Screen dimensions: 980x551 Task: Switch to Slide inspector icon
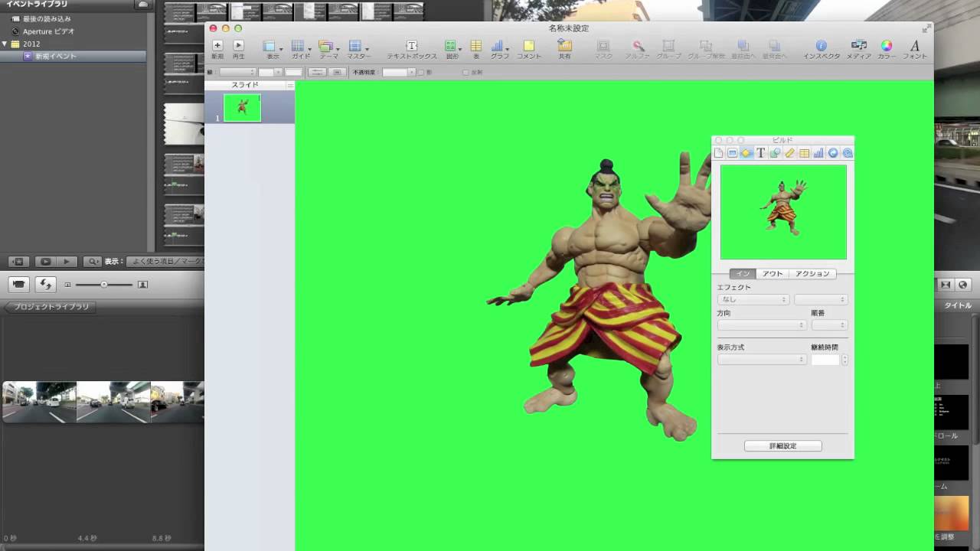point(732,153)
